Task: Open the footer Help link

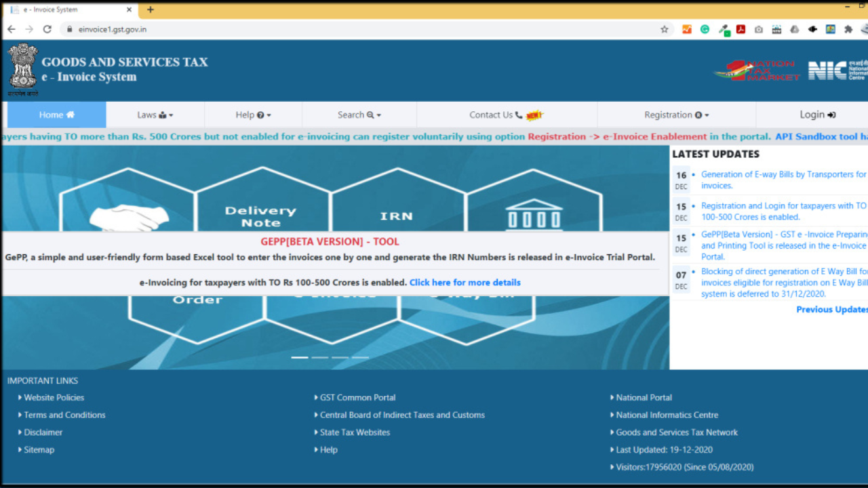Action: 329,450
